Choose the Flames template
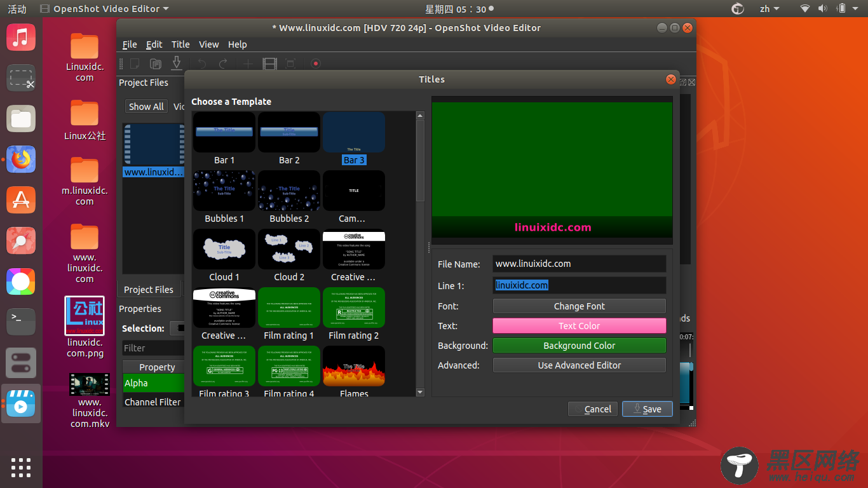Screen dimensions: 868x488 [354, 372]
